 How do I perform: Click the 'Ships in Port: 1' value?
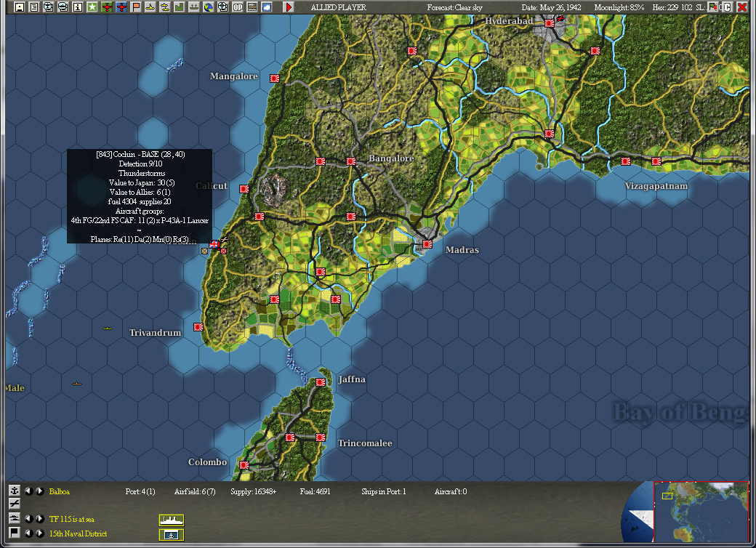pyautogui.click(x=384, y=491)
